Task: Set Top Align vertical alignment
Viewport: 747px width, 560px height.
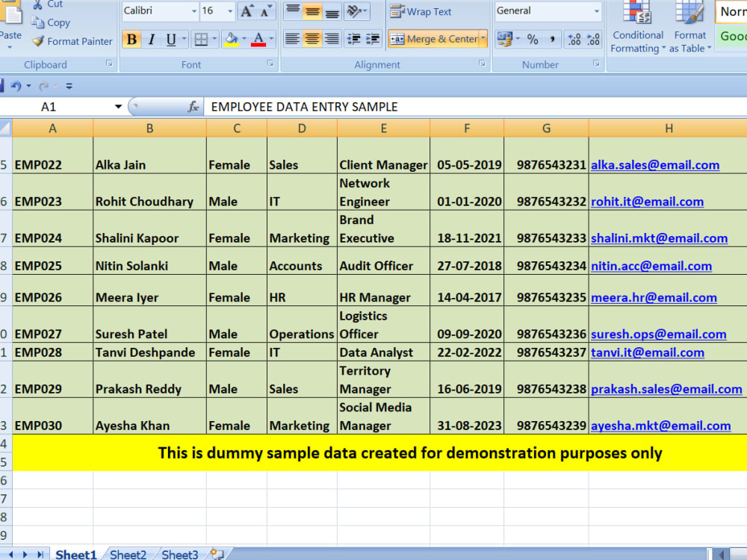Action: point(293,11)
